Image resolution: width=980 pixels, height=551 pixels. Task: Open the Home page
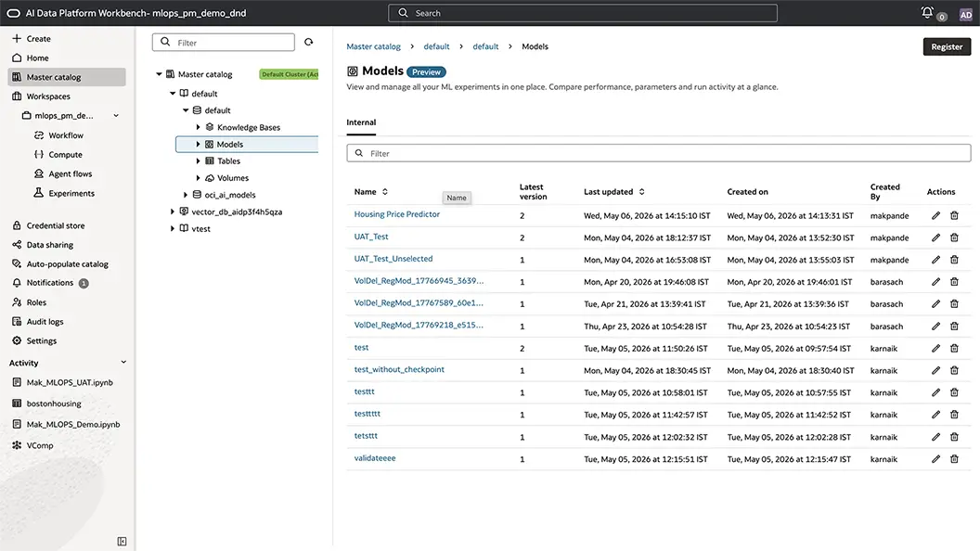(37, 58)
